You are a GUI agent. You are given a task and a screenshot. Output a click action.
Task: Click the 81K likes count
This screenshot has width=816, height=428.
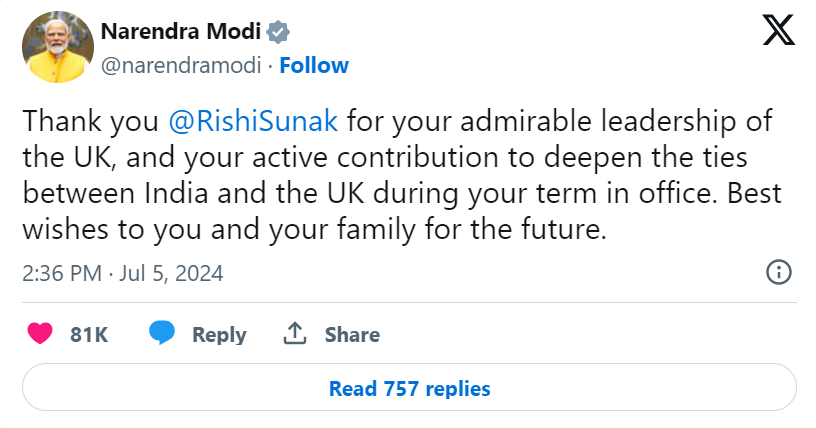(89, 335)
